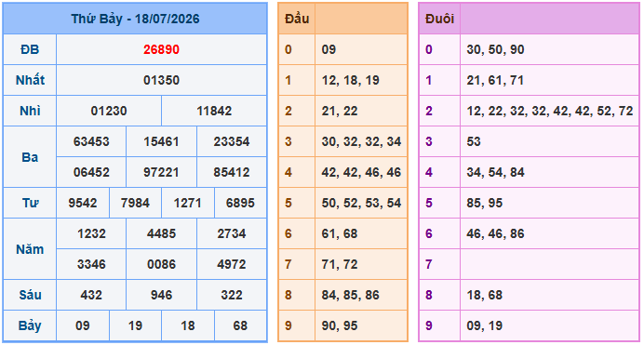Click the ĐB row label

click(x=30, y=49)
